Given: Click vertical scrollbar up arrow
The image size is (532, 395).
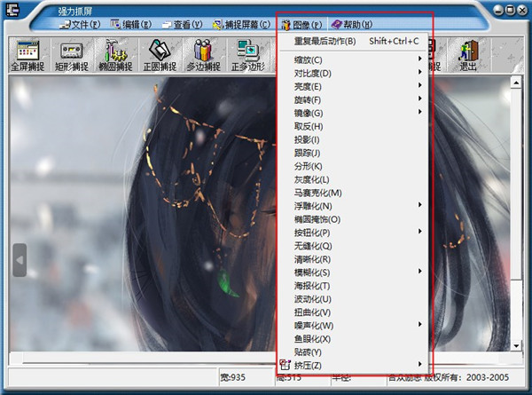Looking at the screenshot, I should (x=516, y=83).
